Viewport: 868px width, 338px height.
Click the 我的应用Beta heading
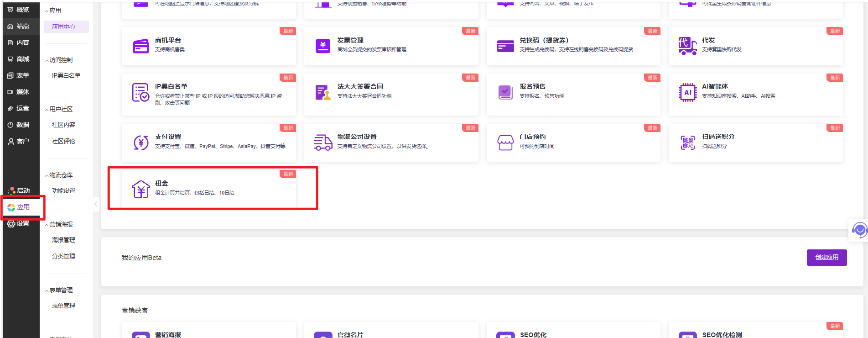point(141,258)
